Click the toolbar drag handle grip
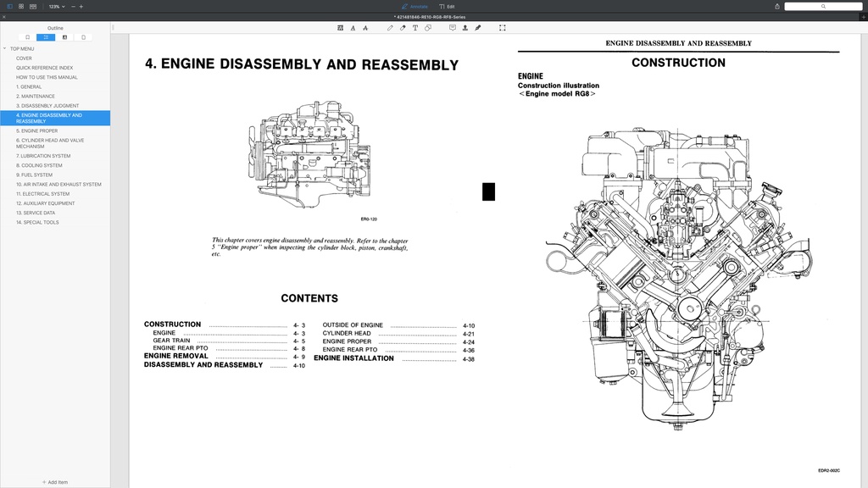 (x=113, y=27)
